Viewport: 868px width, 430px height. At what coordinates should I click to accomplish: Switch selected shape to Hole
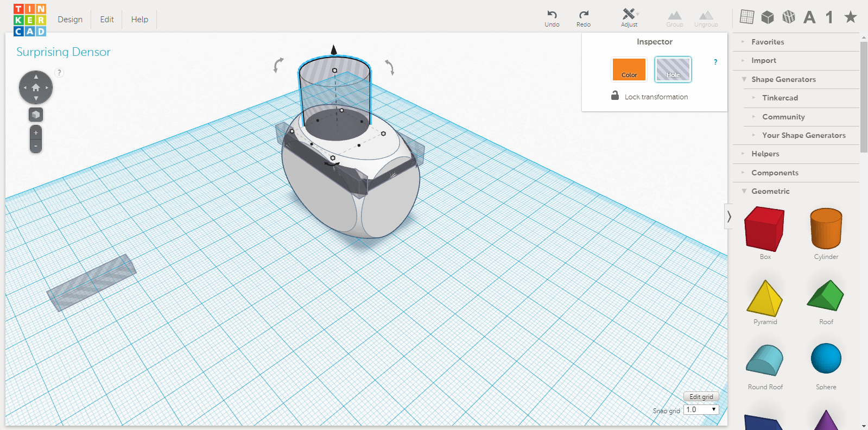coord(673,69)
